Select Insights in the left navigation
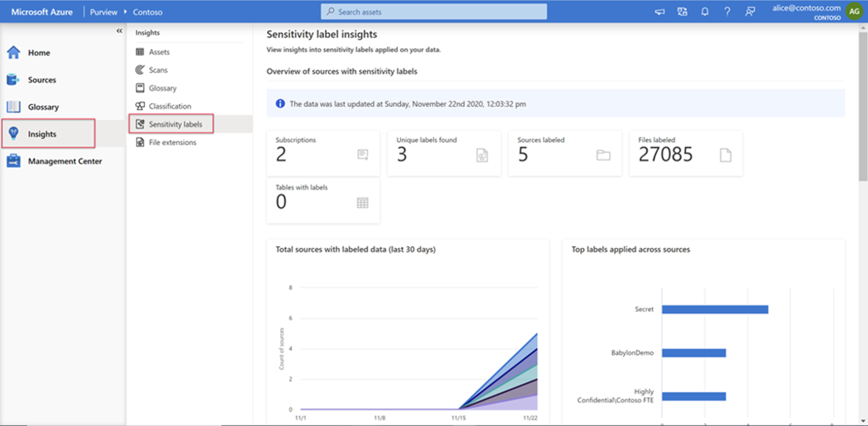This screenshot has width=868, height=426. pos(41,134)
